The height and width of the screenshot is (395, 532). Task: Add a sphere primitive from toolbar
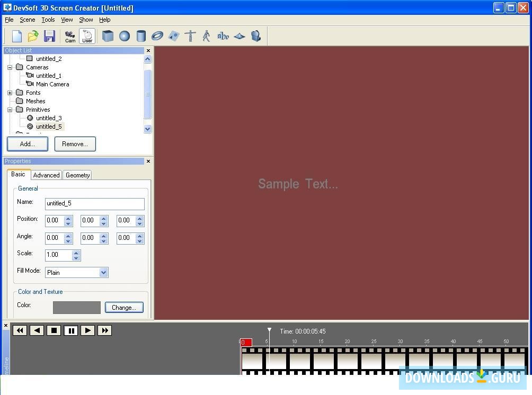point(125,36)
